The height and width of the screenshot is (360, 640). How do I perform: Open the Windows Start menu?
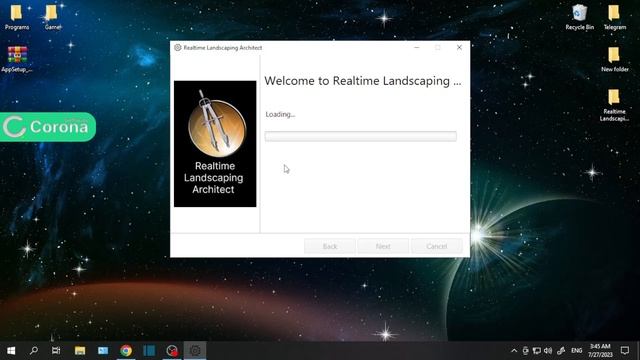coord(11,351)
